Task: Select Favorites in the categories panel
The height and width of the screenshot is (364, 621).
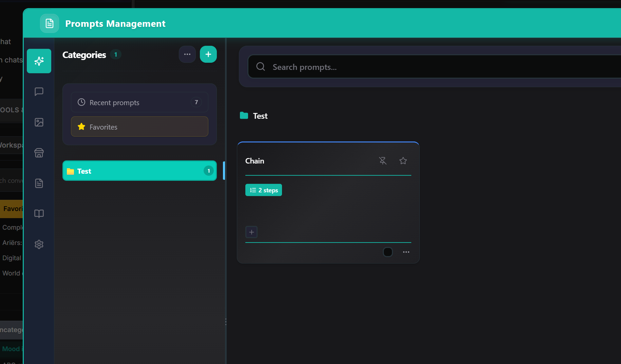Action: pos(139,127)
